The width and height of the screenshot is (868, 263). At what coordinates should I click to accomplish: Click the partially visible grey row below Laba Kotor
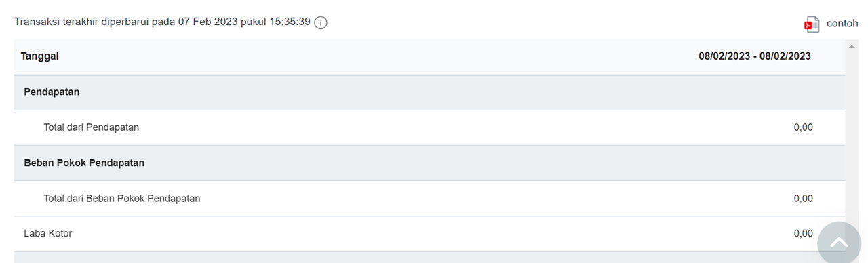[x=415, y=258]
